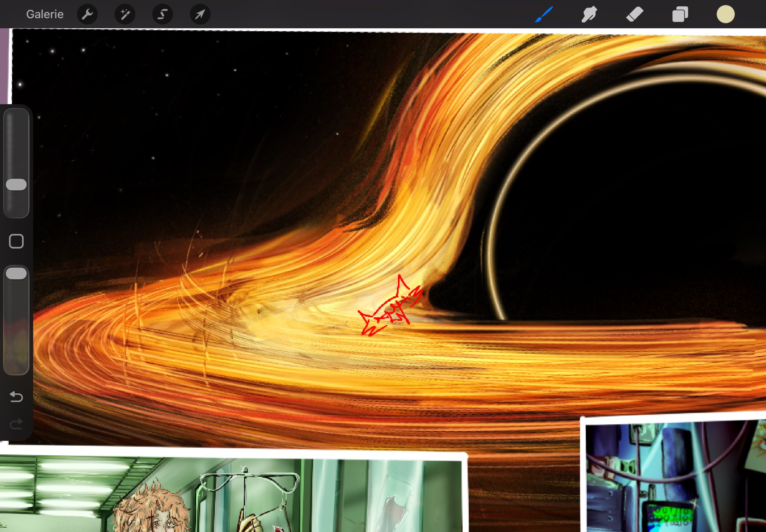
Task: Select the Smudge finger tool
Action: [589, 14]
